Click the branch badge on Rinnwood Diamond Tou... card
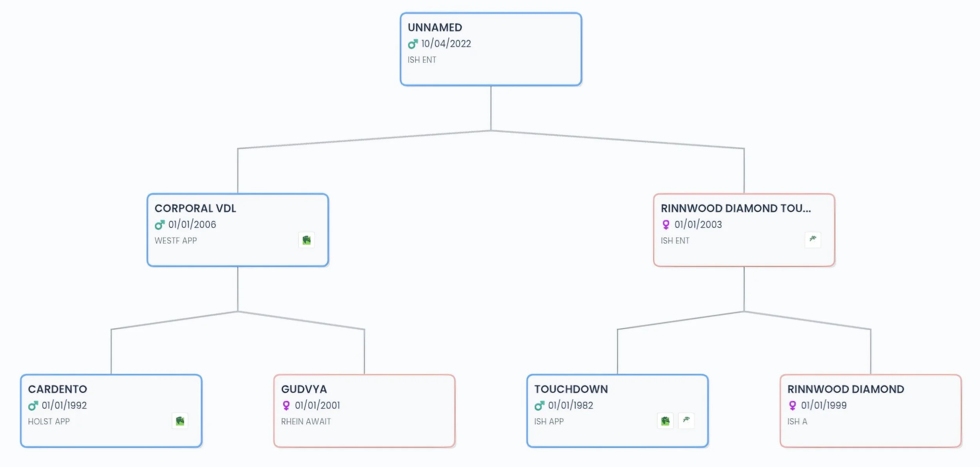The width and height of the screenshot is (980, 467). click(x=813, y=240)
